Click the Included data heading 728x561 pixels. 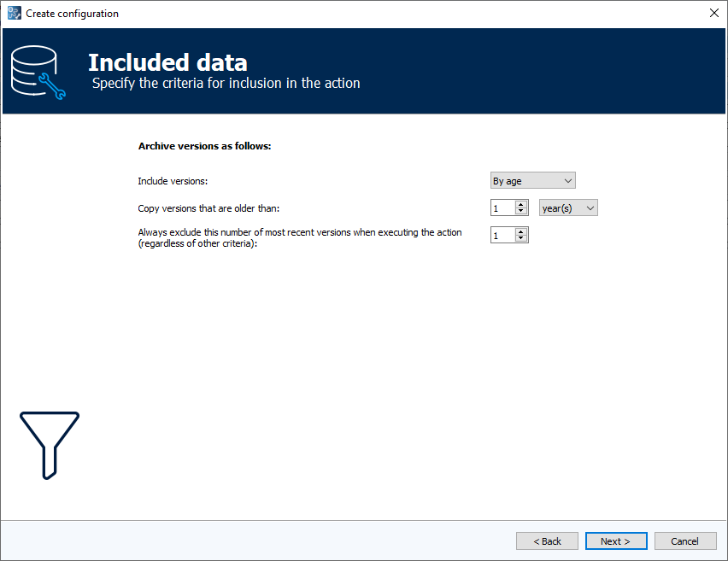pos(167,62)
